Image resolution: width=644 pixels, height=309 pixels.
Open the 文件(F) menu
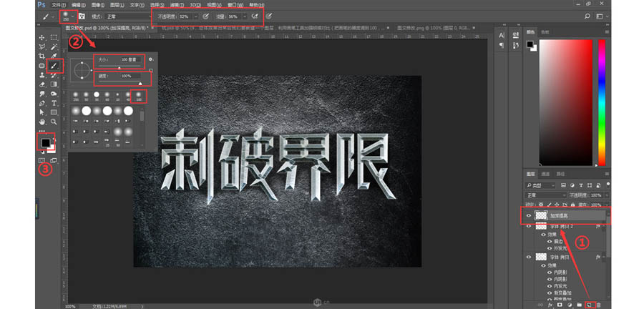48,4
